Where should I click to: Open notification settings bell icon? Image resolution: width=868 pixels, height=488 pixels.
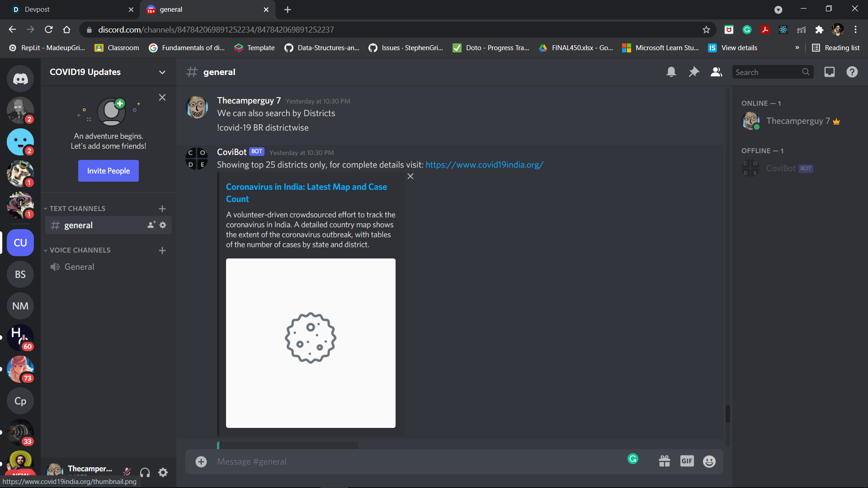[x=671, y=72]
